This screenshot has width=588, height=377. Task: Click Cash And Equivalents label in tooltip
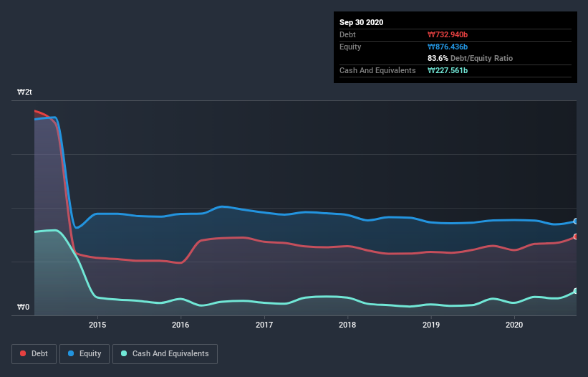point(377,70)
